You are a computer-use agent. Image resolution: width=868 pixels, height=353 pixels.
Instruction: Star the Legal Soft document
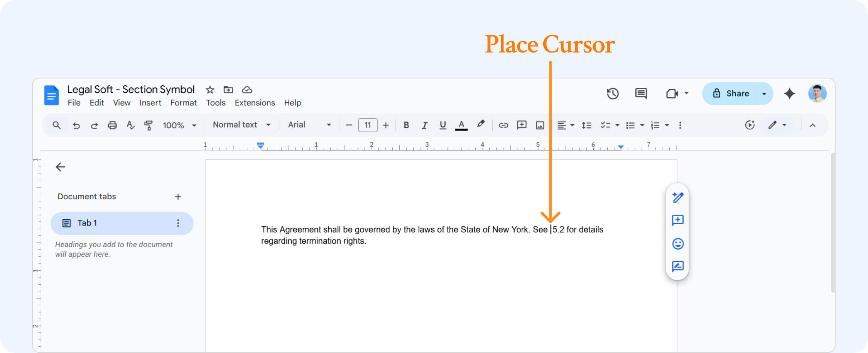click(210, 90)
